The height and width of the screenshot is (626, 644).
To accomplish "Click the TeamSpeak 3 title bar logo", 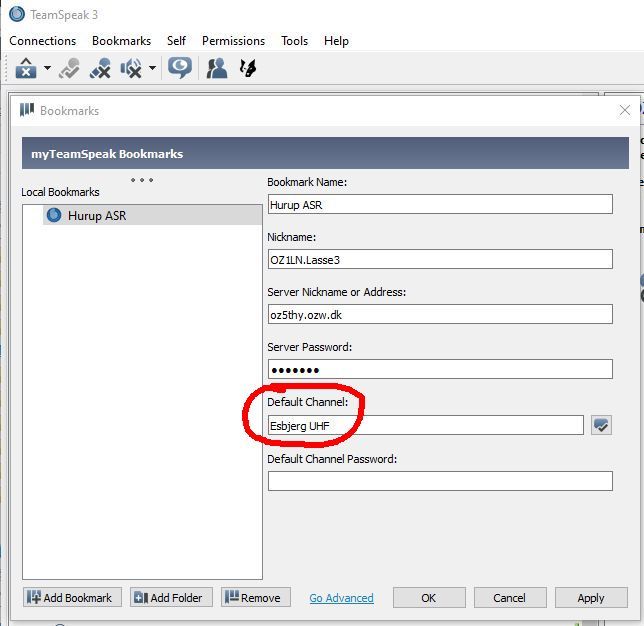I will (17, 14).
